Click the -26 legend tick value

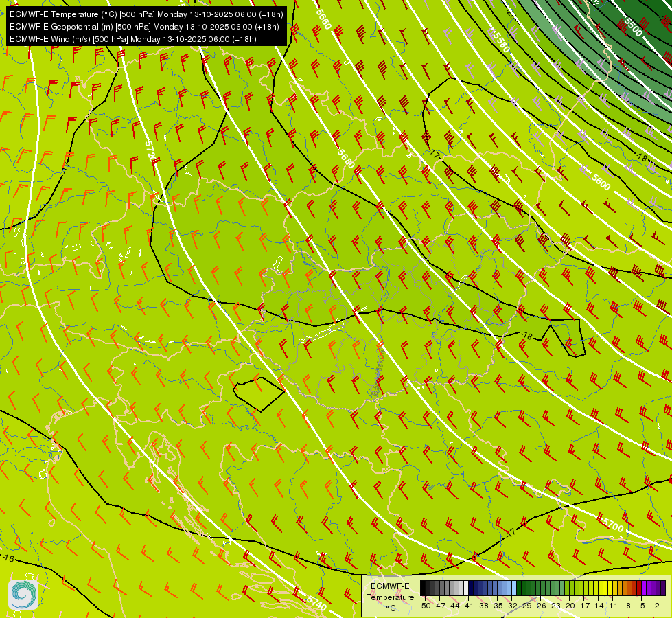tap(540, 606)
